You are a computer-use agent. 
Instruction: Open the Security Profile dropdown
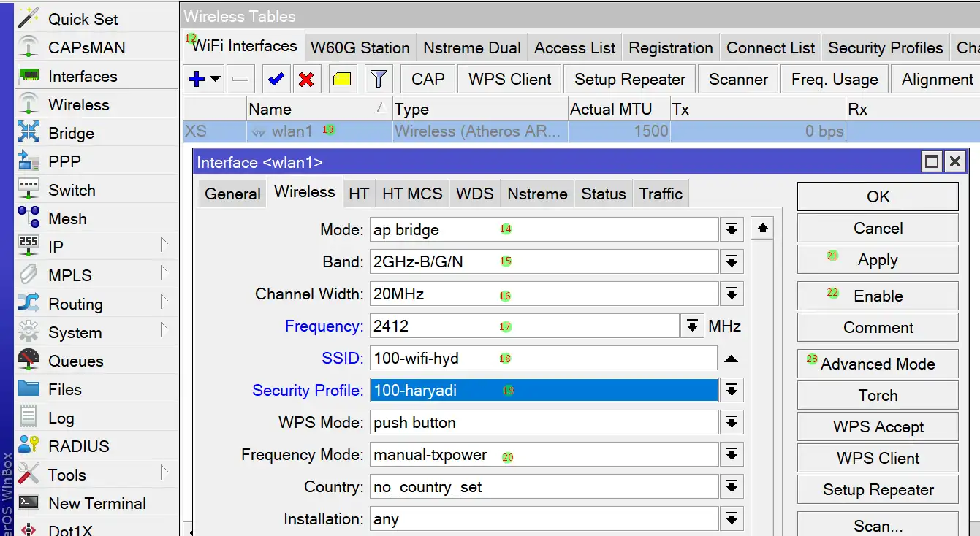(731, 391)
